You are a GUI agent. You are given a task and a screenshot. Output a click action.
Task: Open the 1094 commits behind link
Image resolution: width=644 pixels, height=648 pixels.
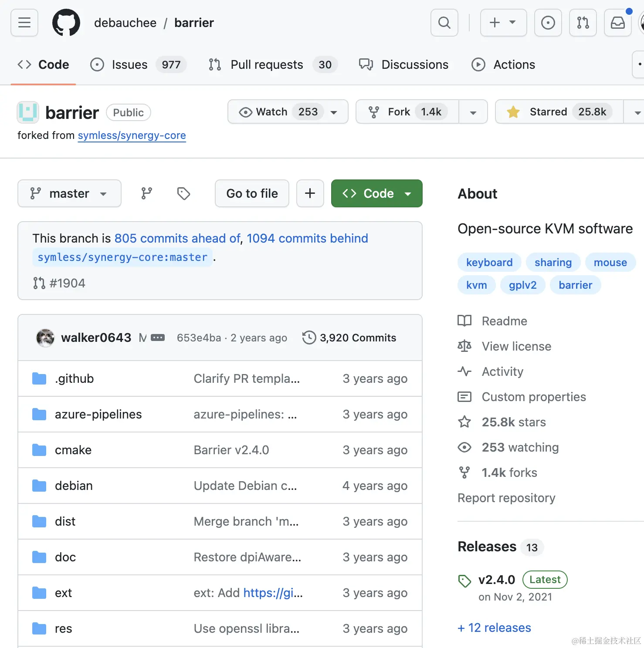[x=308, y=238]
